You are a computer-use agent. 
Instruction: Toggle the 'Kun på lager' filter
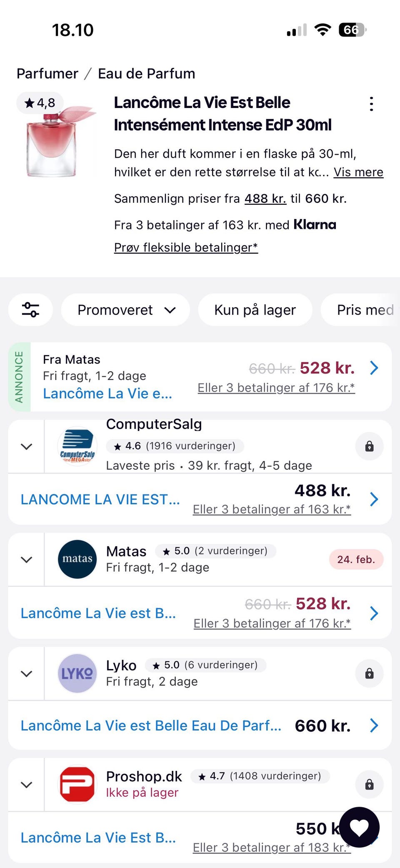[x=255, y=310]
